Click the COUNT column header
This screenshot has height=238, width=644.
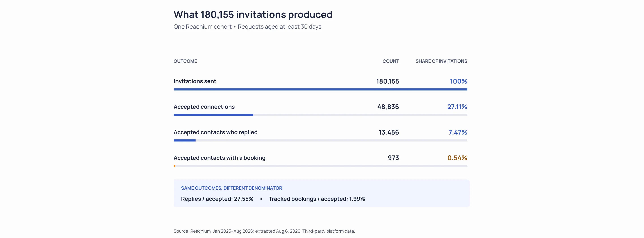click(x=391, y=61)
